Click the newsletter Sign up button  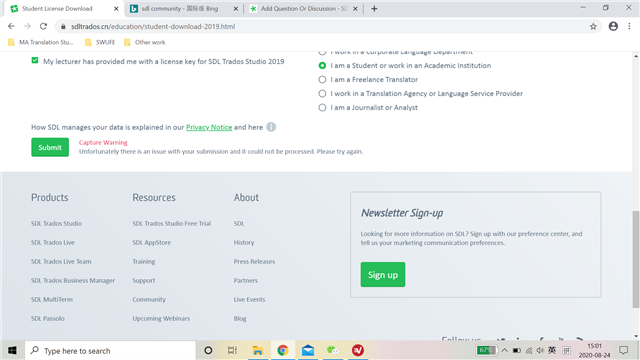click(x=383, y=274)
